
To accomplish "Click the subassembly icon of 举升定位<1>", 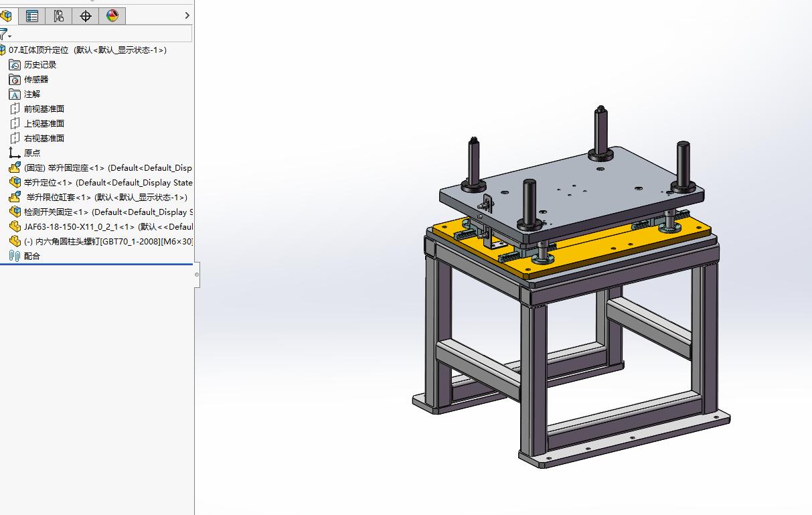I will (15, 183).
